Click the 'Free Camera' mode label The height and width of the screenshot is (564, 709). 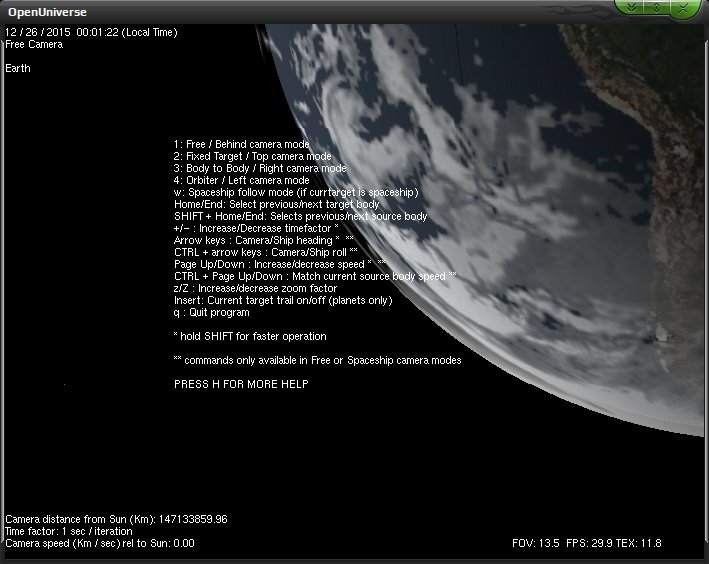[34, 44]
